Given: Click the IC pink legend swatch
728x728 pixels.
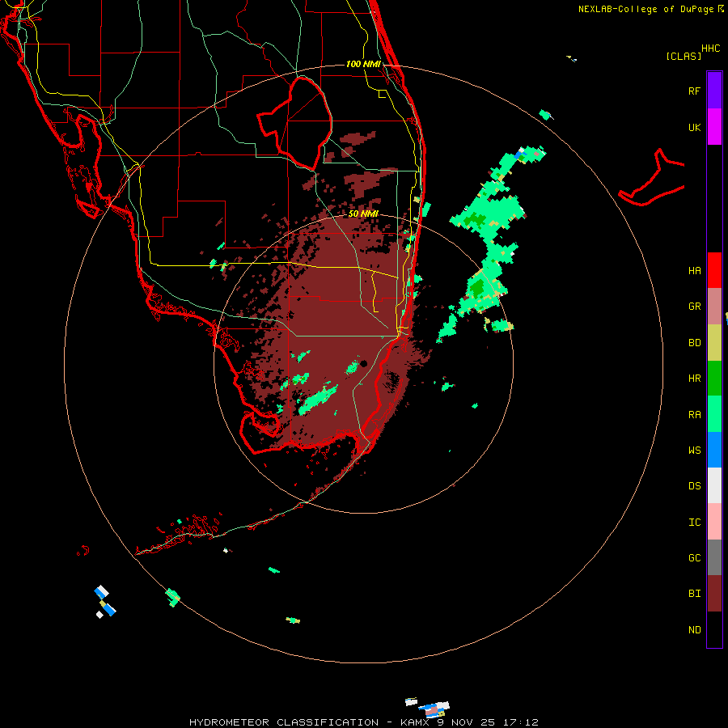Looking at the screenshot, I should (x=714, y=522).
